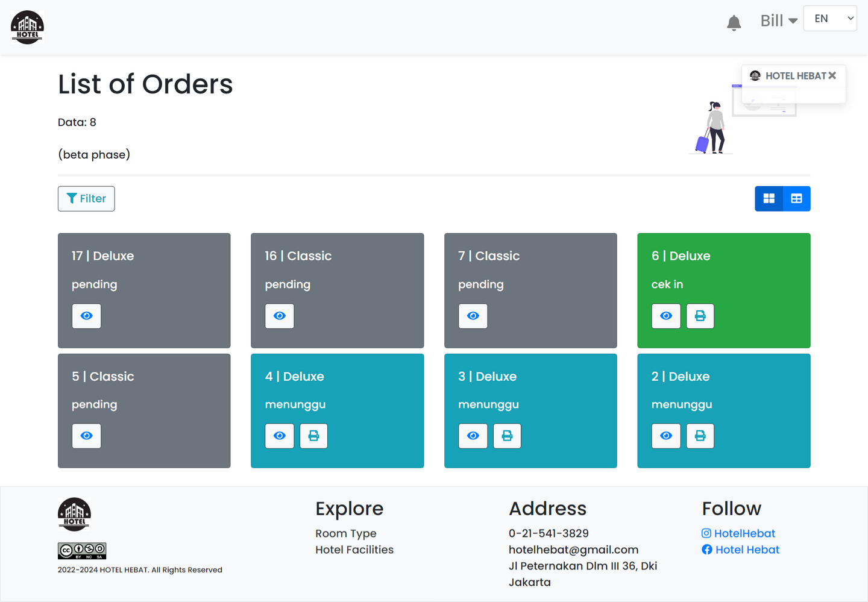View details of order 16 Classic

pyautogui.click(x=280, y=316)
